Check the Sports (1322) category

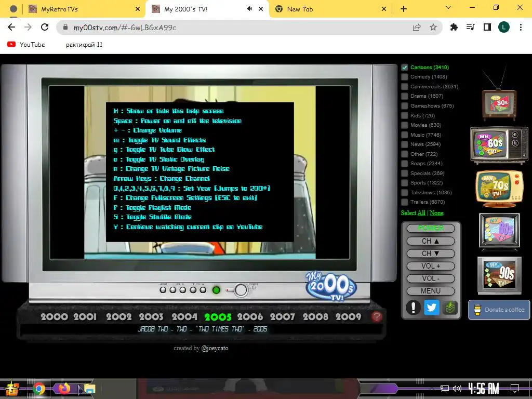click(x=404, y=183)
